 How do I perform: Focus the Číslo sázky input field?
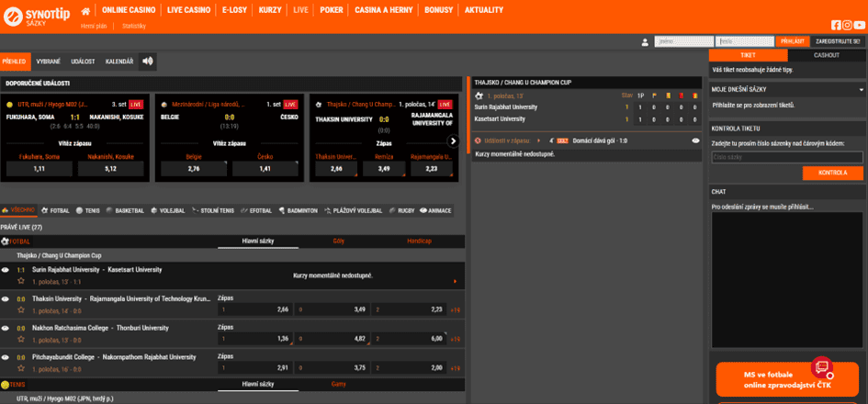click(786, 158)
